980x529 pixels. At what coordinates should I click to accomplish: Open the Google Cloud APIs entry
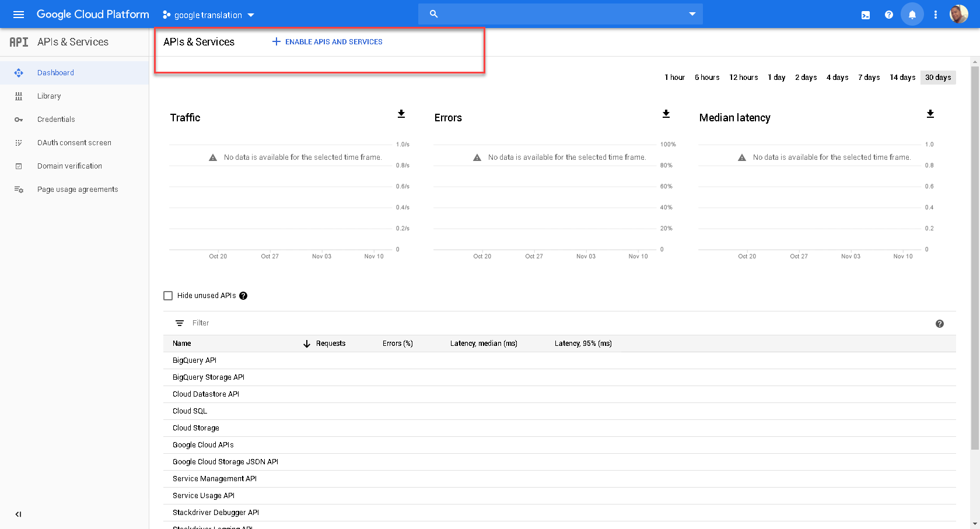pyautogui.click(x=203, y=445)
